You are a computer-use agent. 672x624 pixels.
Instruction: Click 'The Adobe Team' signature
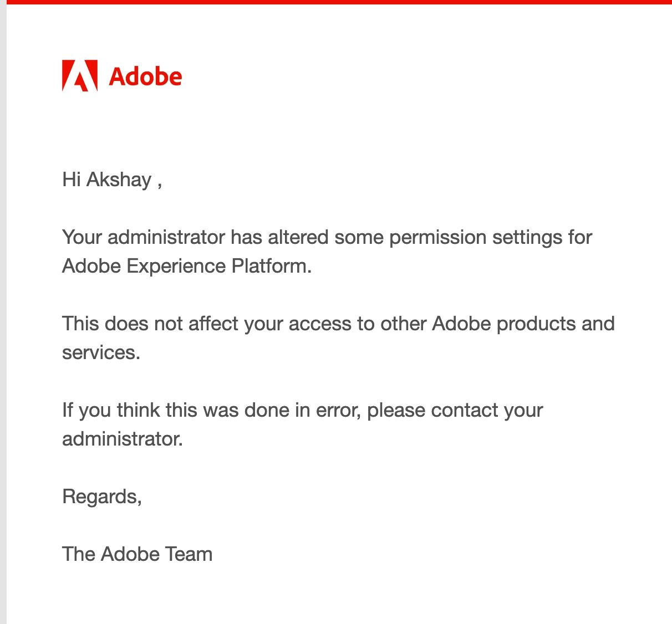tap(138, 554)
